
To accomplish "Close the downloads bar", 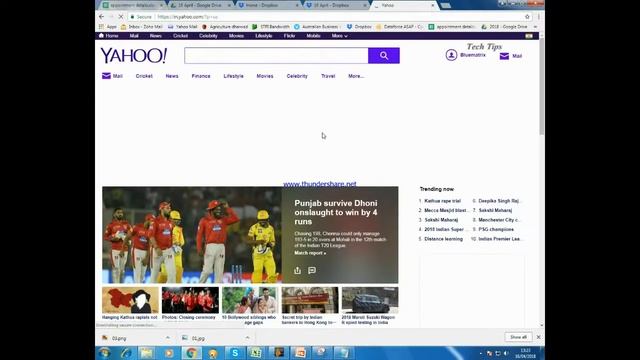I will pos(538,337).
